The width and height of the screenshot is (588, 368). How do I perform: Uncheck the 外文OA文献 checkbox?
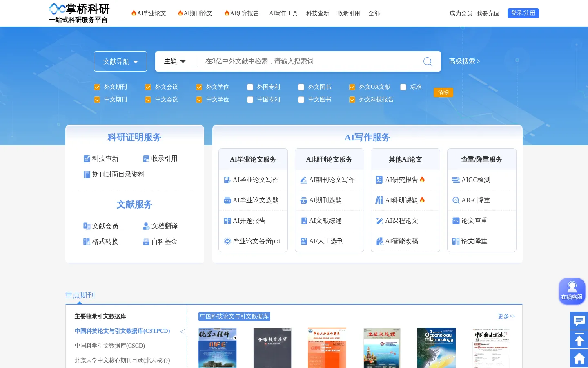click(352, 87)
